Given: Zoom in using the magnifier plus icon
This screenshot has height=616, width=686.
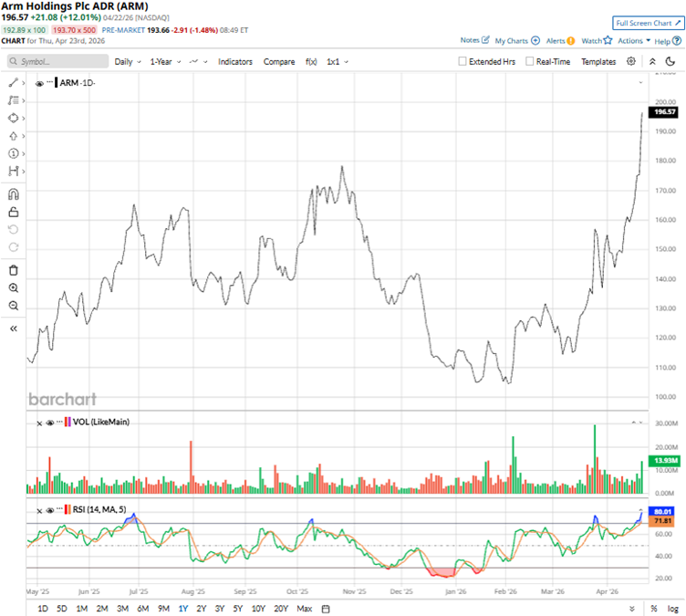Looking at the screenshot, I should pos(13,287).
